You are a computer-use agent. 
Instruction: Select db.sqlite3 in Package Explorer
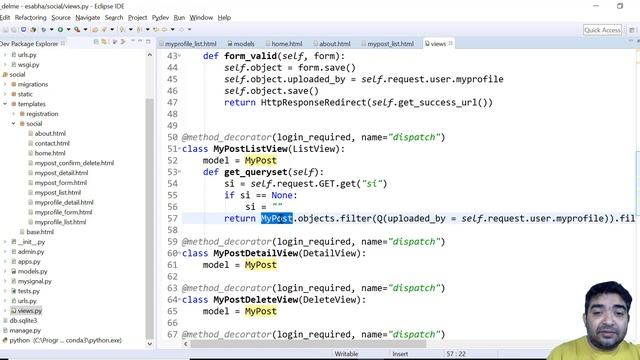tap(23, 321)
